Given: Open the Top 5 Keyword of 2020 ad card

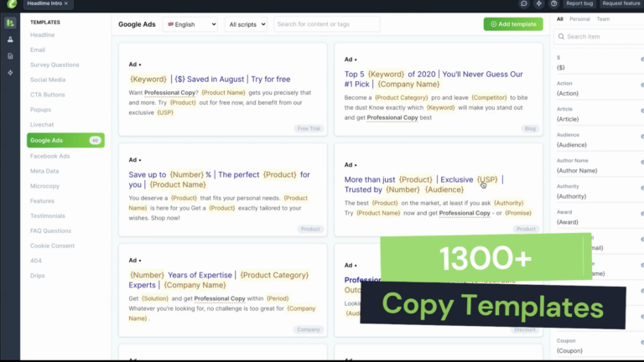Looking at the screenshot, I should click(439, 90).
